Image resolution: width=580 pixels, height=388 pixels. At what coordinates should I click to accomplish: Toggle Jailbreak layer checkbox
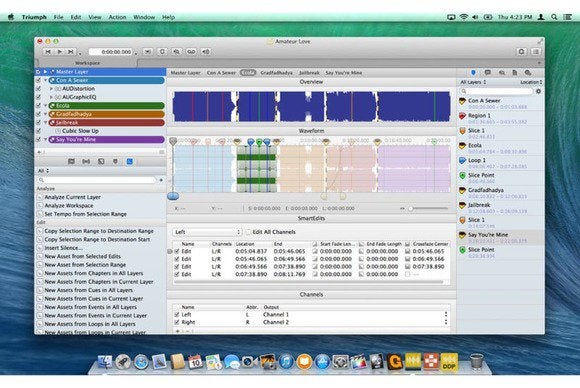pos(38,122)
